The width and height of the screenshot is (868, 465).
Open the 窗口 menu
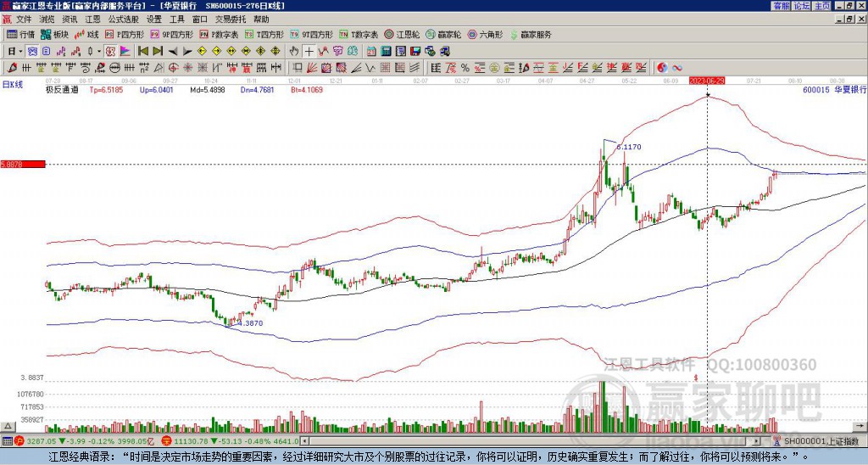(x=200, y=20)
